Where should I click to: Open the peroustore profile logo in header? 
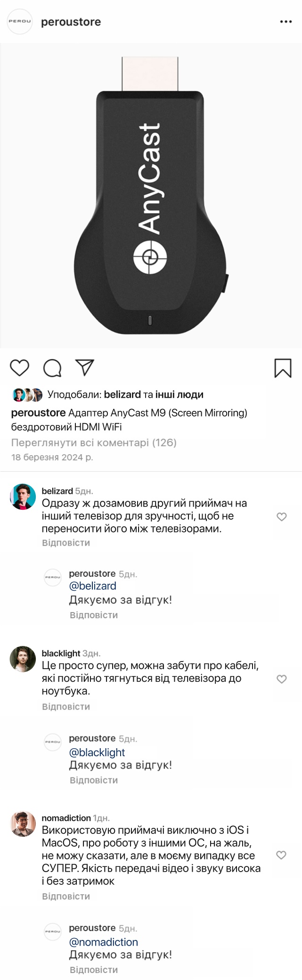point(20,22)
